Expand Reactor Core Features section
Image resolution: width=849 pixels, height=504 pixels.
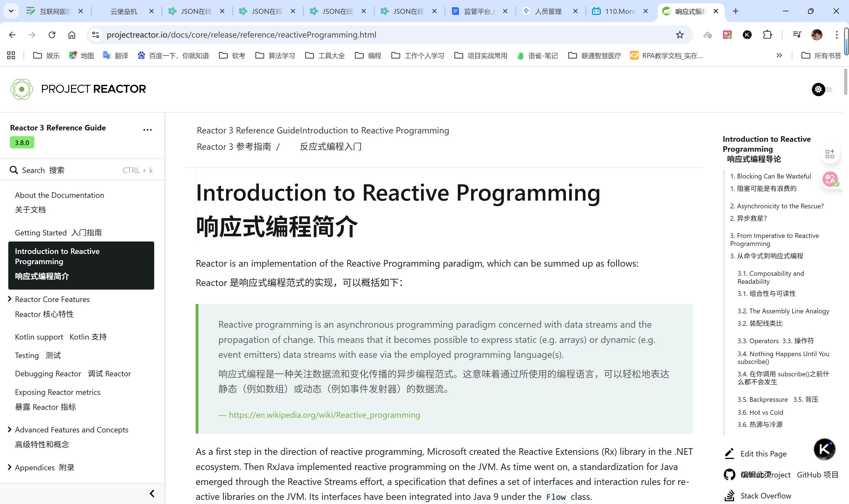pos(9,299)
